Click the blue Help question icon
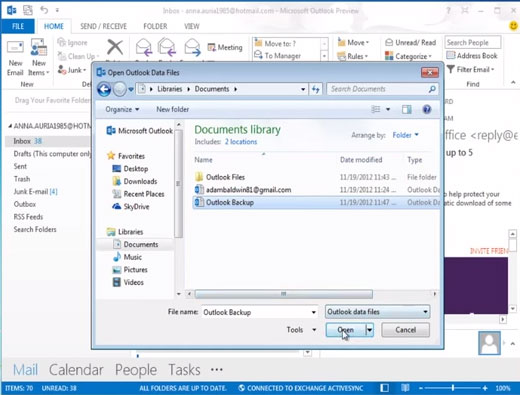 tap(427, 109)
